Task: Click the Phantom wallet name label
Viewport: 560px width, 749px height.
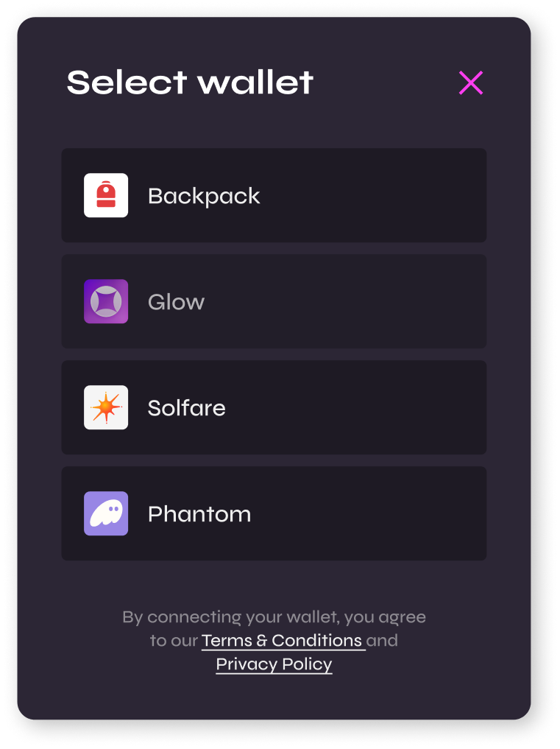Action: pos(199,514)
